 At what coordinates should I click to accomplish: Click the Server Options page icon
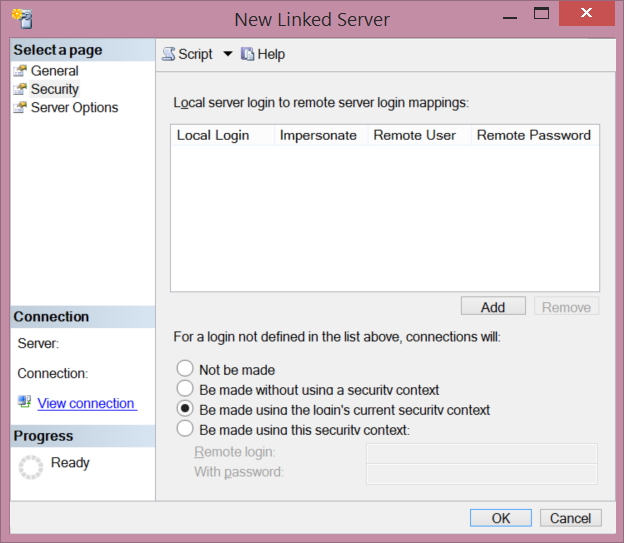click(x=20, y=107)
